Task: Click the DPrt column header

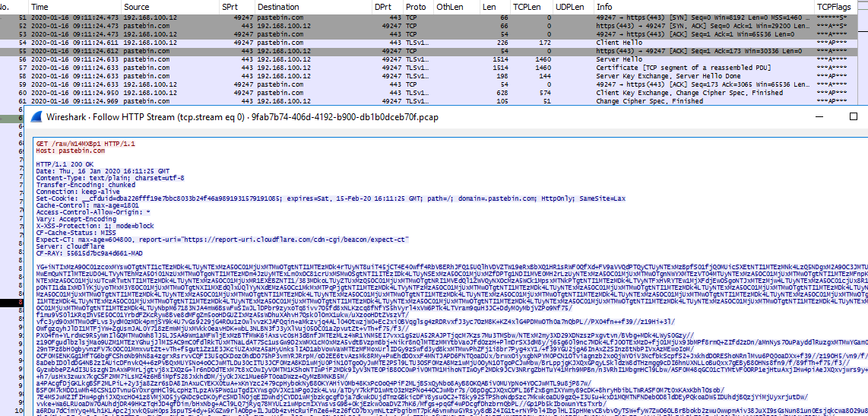Action: [386, 7]
